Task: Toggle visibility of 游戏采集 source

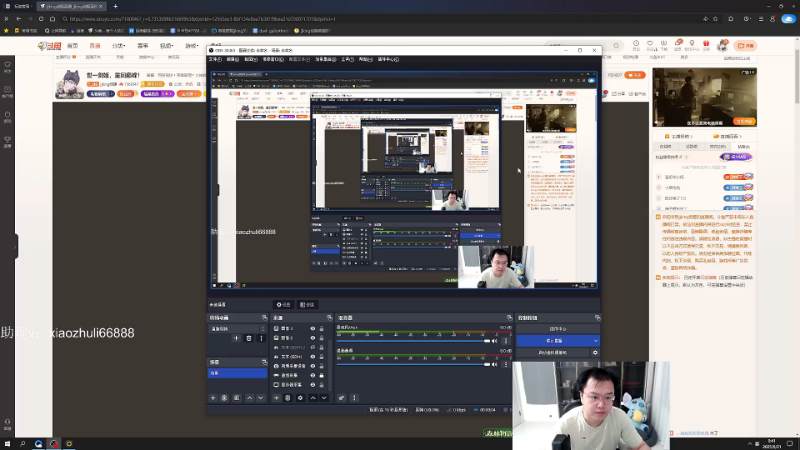Action: tap(313, 375)
